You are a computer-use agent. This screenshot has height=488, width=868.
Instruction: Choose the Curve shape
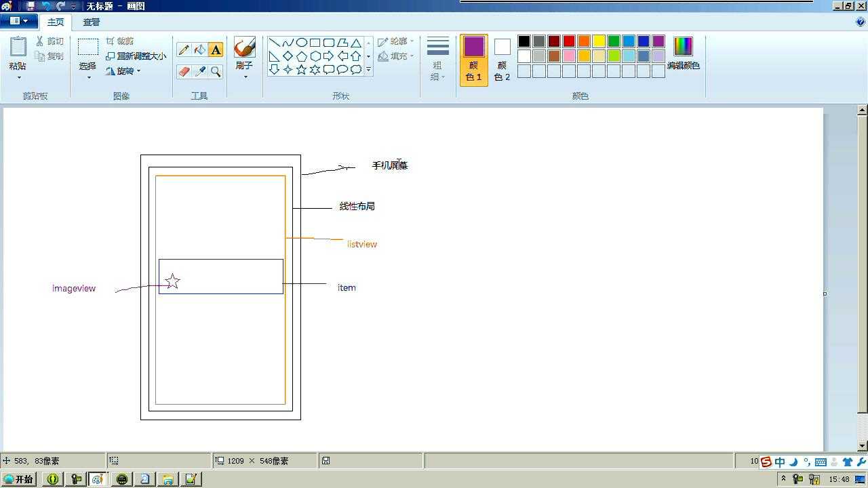[x=288, y=43]
